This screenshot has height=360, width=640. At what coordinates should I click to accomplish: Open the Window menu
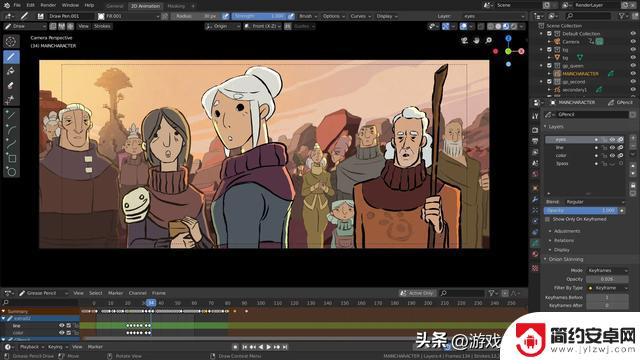pyautogui.click(x=70, y=5)
